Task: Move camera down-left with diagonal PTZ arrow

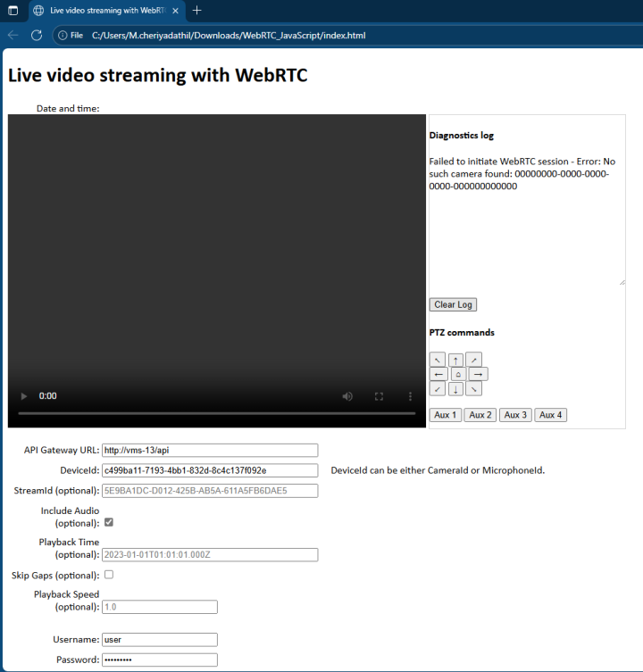Action: coord(438,389)
